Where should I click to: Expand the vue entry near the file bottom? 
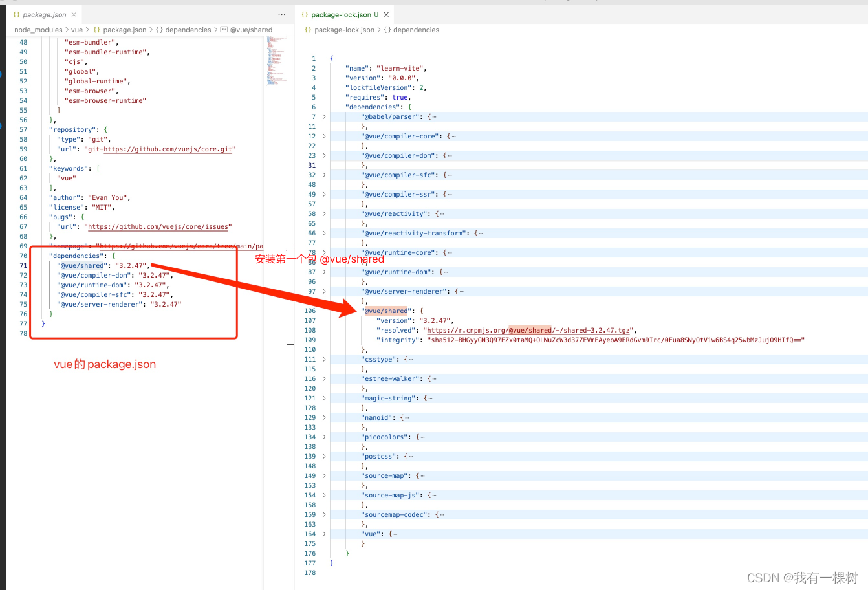coord(323,534)
